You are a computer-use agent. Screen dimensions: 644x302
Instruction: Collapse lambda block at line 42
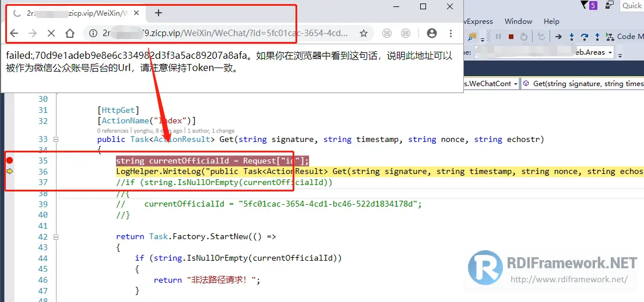[56, 237]
